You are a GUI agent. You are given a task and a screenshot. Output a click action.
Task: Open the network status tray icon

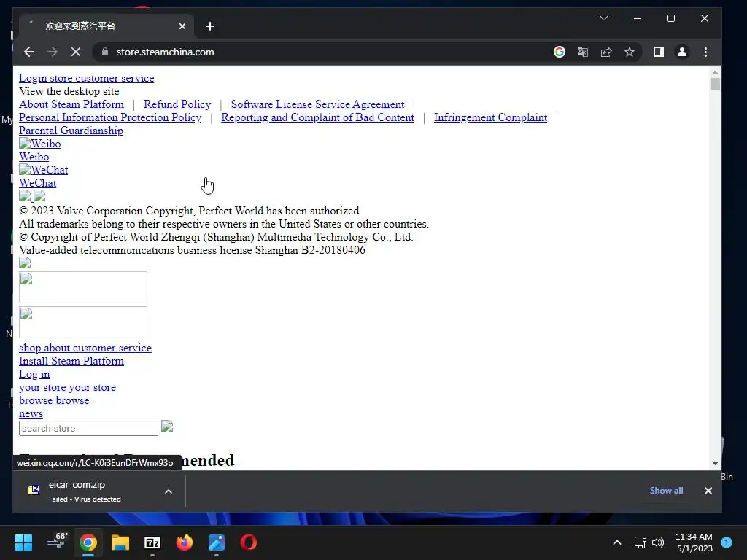(640, 542)
